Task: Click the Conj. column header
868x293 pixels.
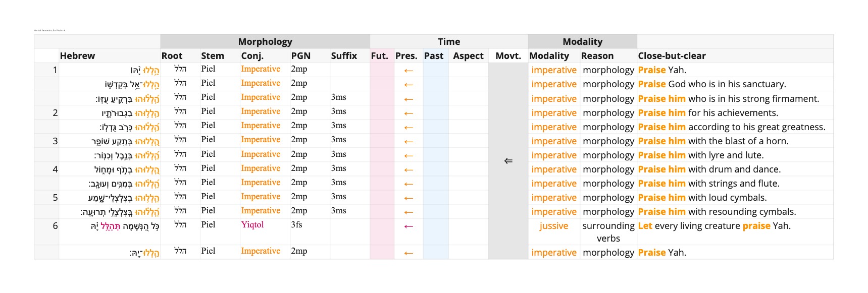Action: pyautogui.click(x=252, y=56)
